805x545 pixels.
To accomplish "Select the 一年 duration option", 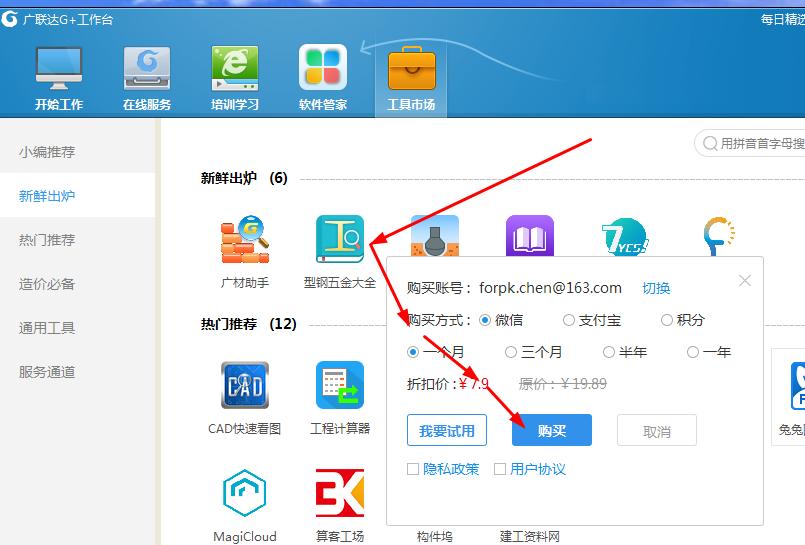I will [x=693, y=352].
